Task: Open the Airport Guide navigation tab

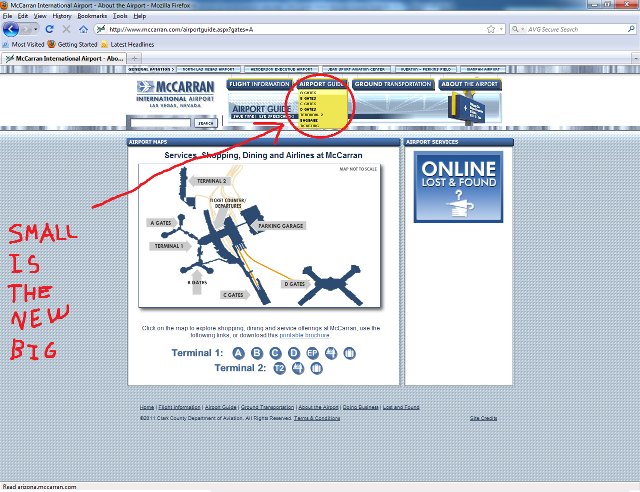Action: 321,85
